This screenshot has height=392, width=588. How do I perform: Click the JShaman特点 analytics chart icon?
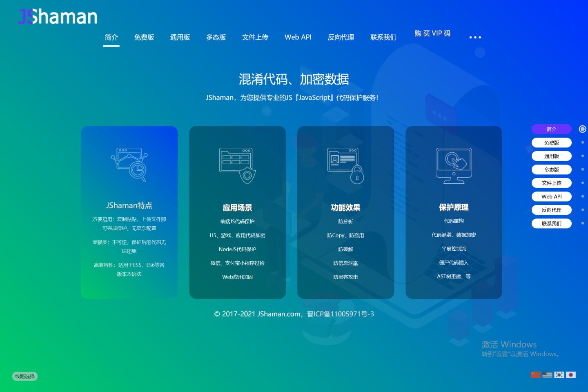[x=129, y=165]
